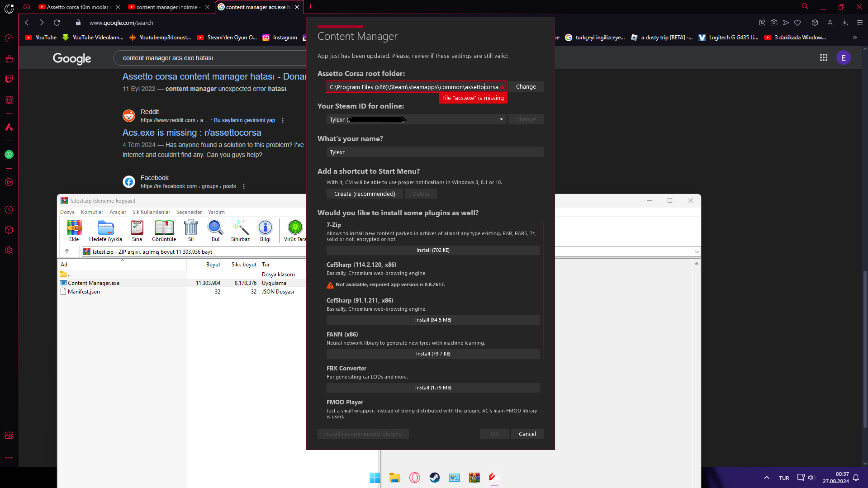Viewport: 868px width, 488px height.
Task: Open the Görüntüle (View) tool in WinRAR
Action: click(x=164, y=231)
